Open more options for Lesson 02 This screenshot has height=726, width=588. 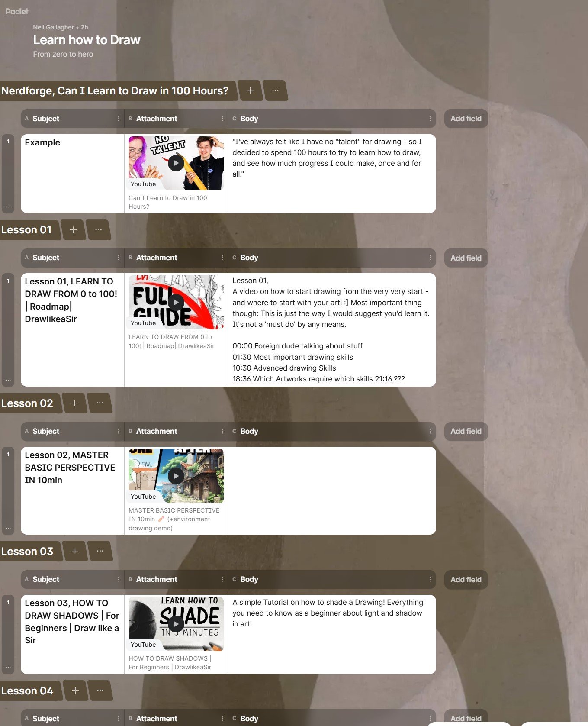pos(100,403)
